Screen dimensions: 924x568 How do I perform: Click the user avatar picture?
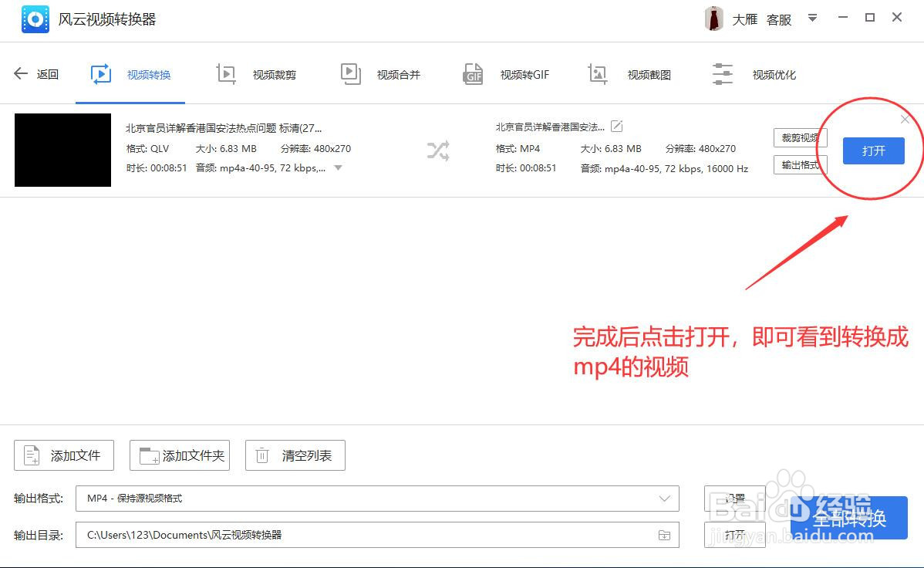pos(714,19)
